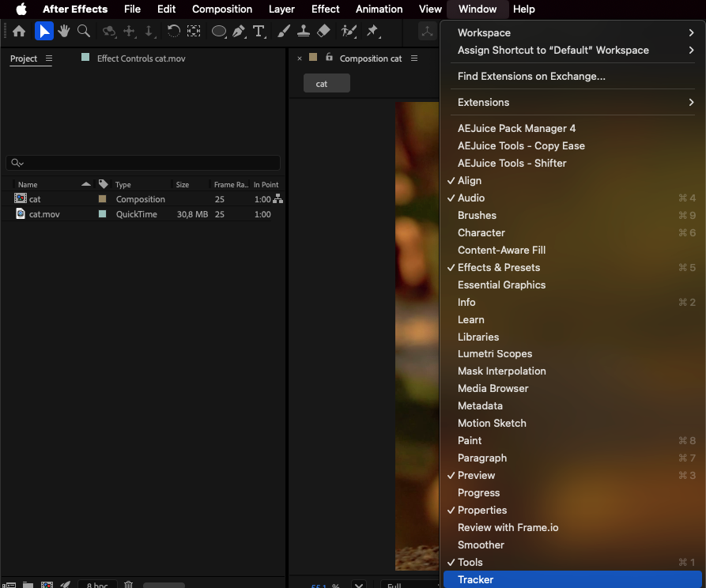Open the Window menu in menu bar

pyautogui.click(x=478, y=9)
